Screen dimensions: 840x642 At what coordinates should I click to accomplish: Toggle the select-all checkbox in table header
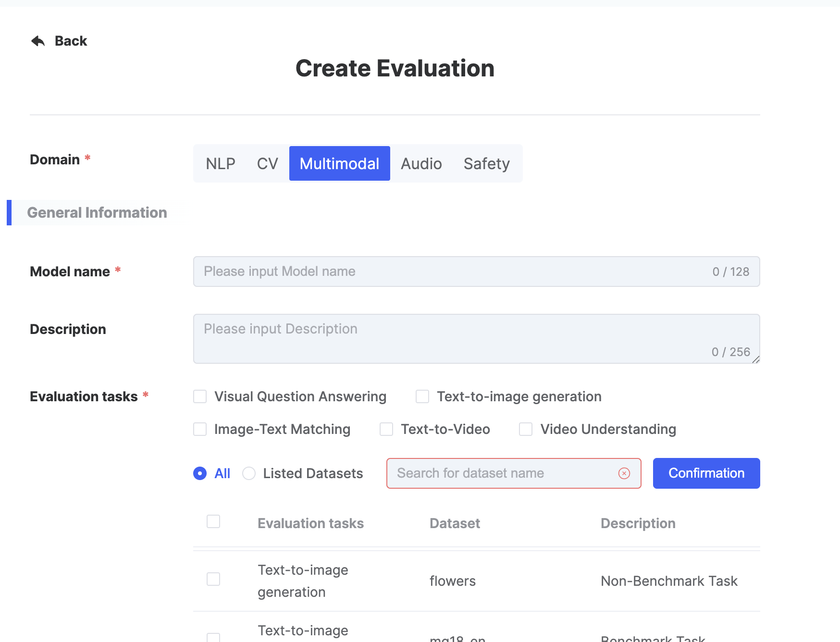[x=213, y=521]
